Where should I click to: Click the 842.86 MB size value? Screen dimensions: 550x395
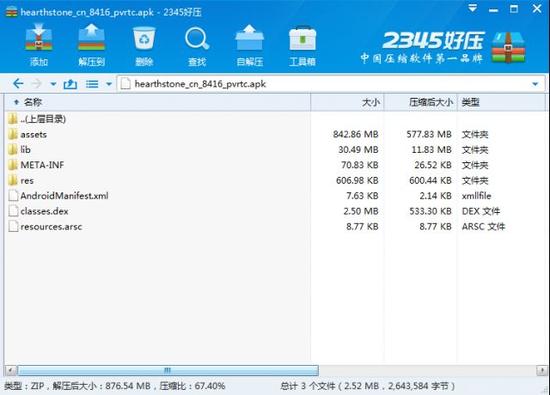point(356,134)
